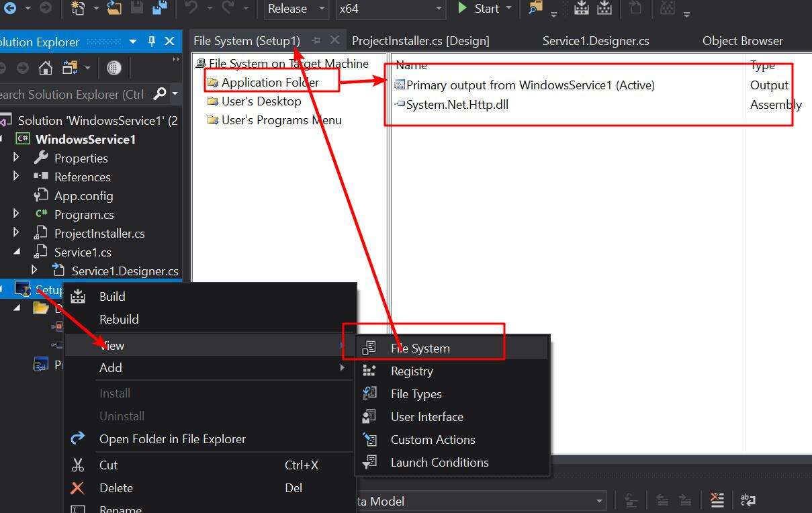Click the Find in Files toolbar icon
This screenshot has width=812, height=513.
[535, 9]
